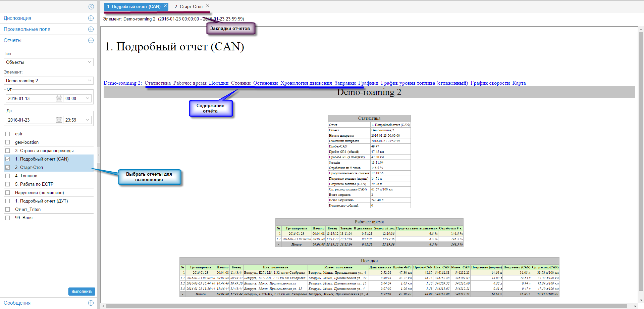The height and width of the screenshot is (309, 644).
Task: Open the 23:59 end time dropdown
Action: point(77,120)
